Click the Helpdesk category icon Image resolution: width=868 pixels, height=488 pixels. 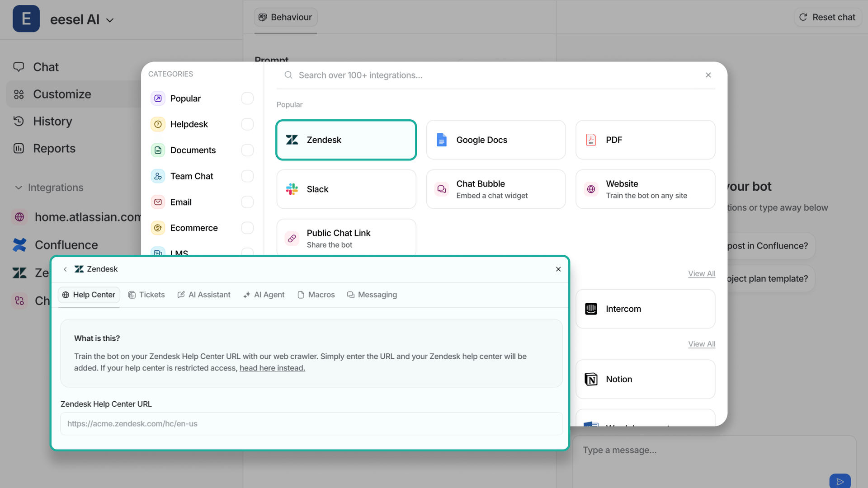point(158,124)
